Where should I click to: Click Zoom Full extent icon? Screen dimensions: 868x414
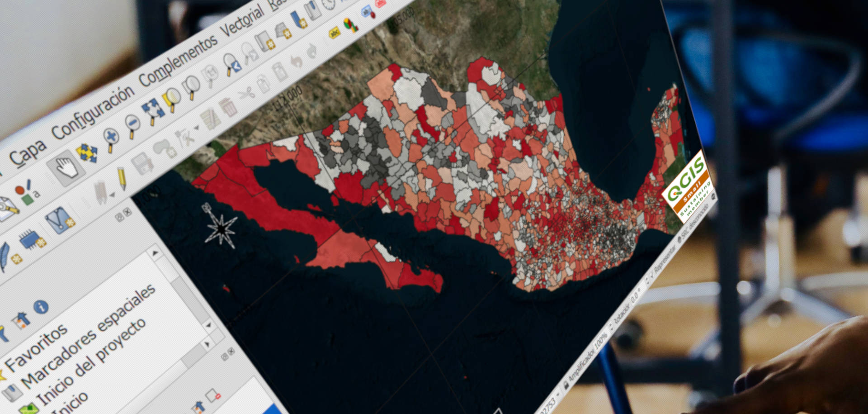coord(153,111)
